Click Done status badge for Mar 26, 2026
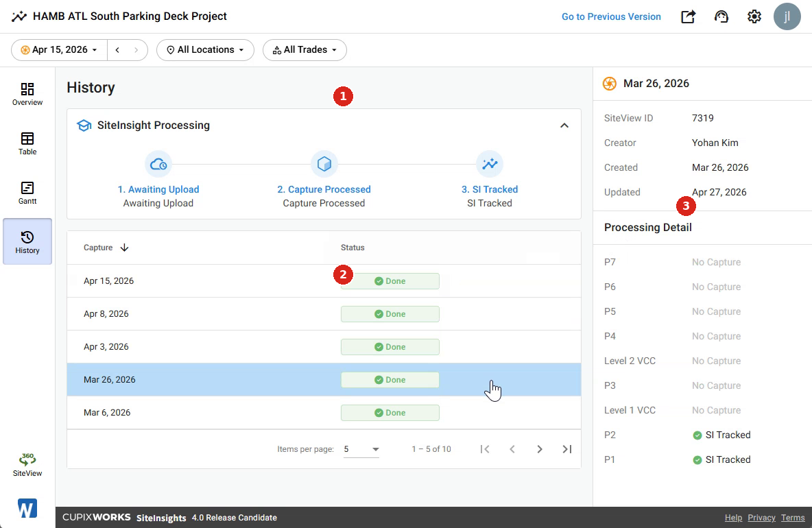Viewport: 812px width, 528px height. pyautogui.click(x=390, y=379)
